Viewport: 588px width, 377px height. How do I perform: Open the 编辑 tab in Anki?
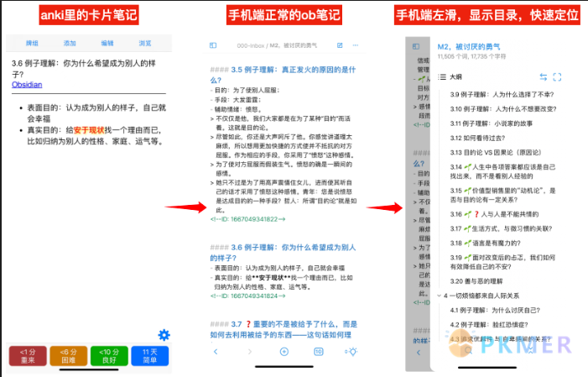pos(107,43)
